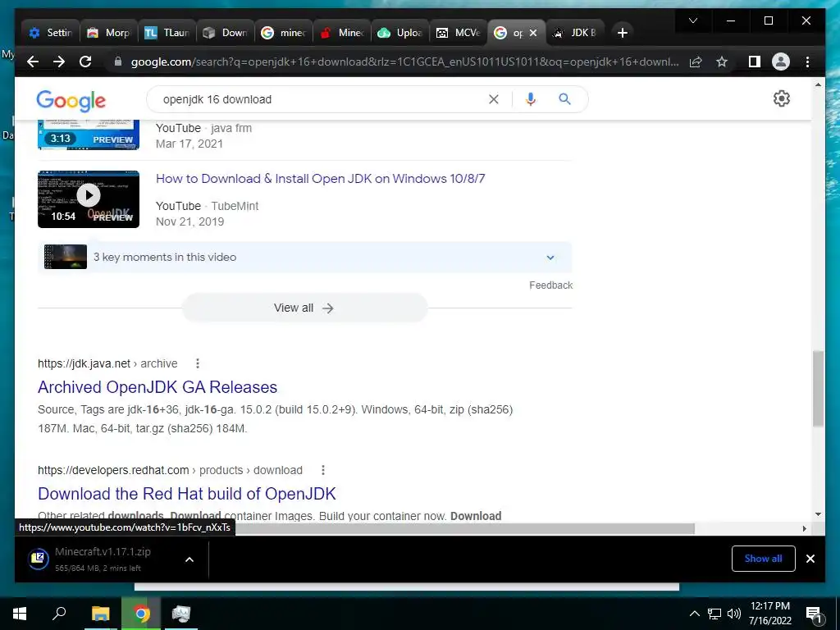Switch to the Upload tab
840x630 pixels.
pyautogui.click(x=400, y=33)
